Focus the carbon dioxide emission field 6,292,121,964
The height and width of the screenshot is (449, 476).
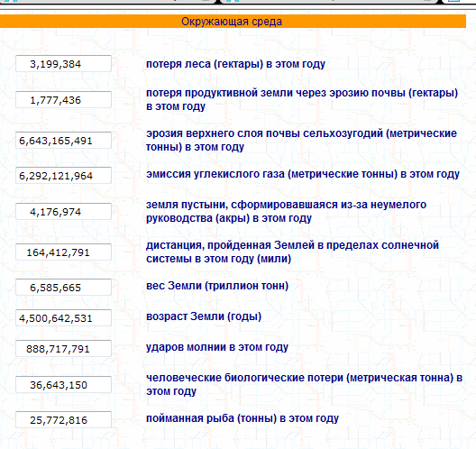coord(63,176)
